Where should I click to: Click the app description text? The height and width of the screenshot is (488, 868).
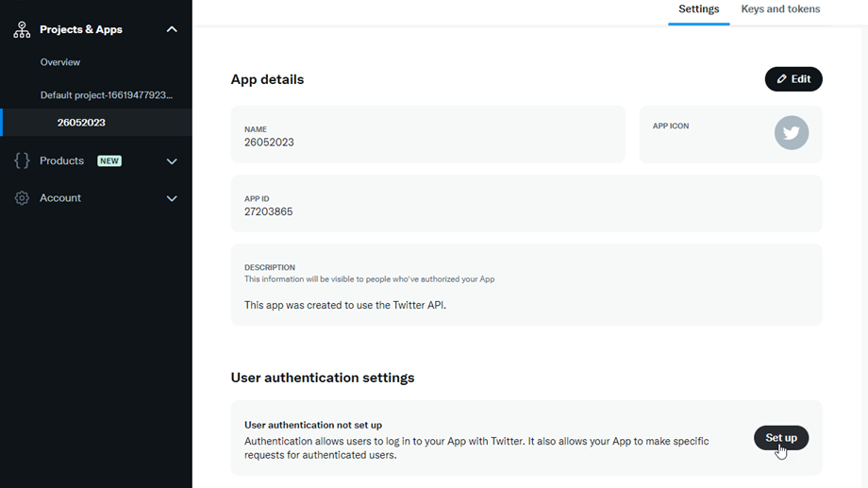(345, 306)
